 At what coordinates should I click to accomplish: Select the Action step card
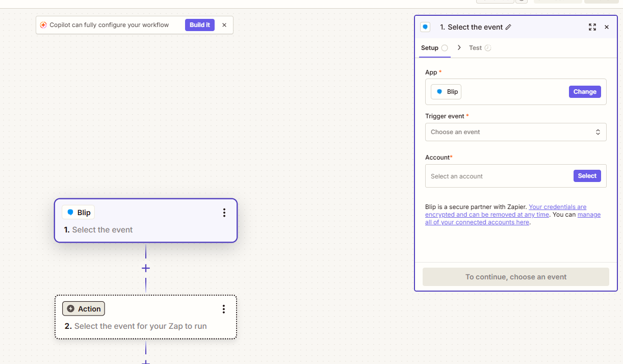146,317
